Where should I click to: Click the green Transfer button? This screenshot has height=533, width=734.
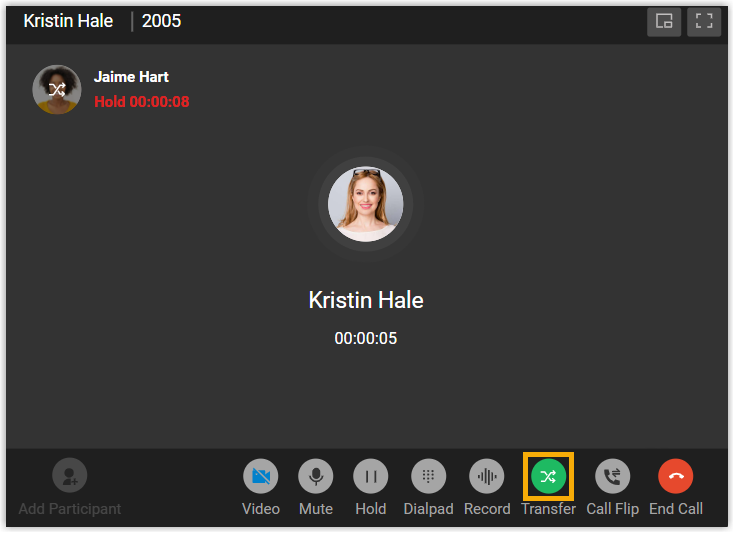(548, 476)
